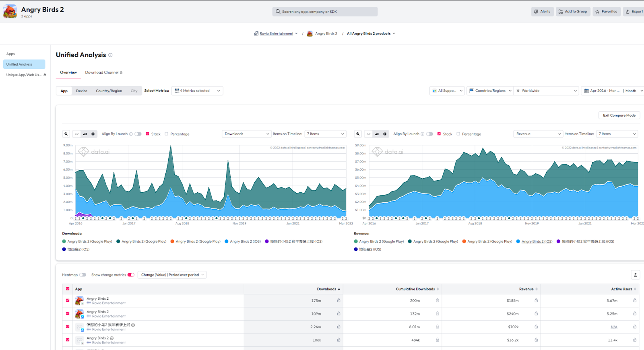Click the zoom magnifier icon on the Downloads chart

coord(66,134)
